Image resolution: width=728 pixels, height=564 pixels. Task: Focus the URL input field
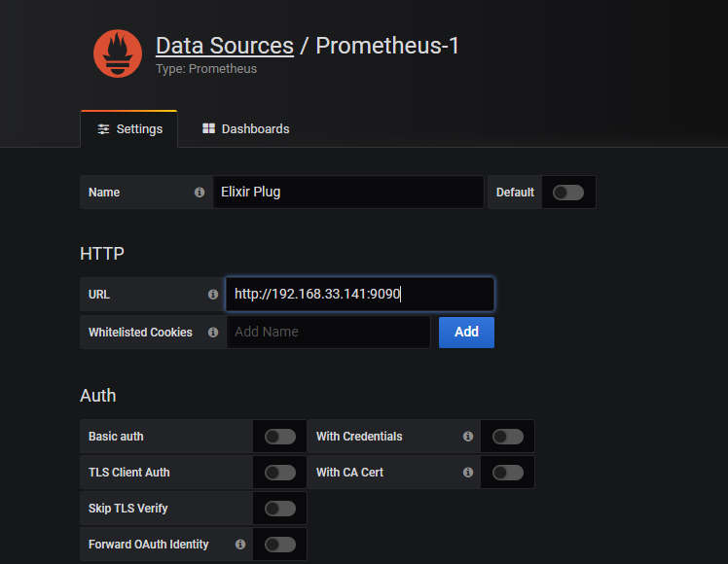coord(360,294)
